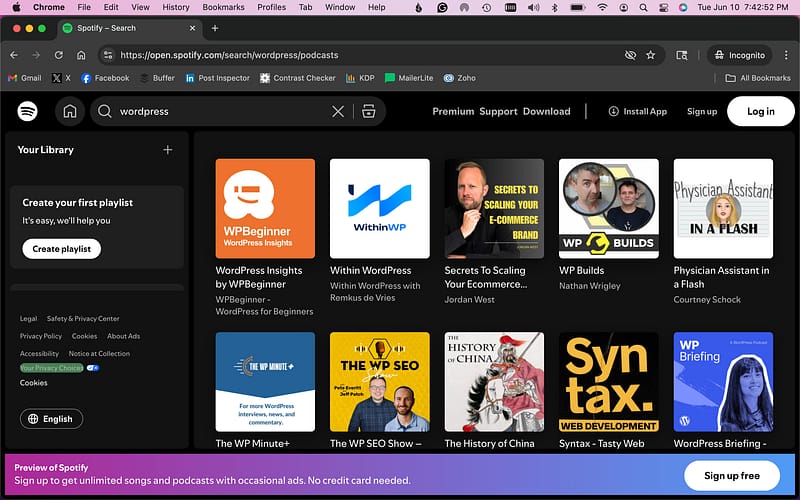The image size is (800, 500).
Task: Open Within WordPress podcast cover
Action: pyautogui.click(x=380, y=209)
